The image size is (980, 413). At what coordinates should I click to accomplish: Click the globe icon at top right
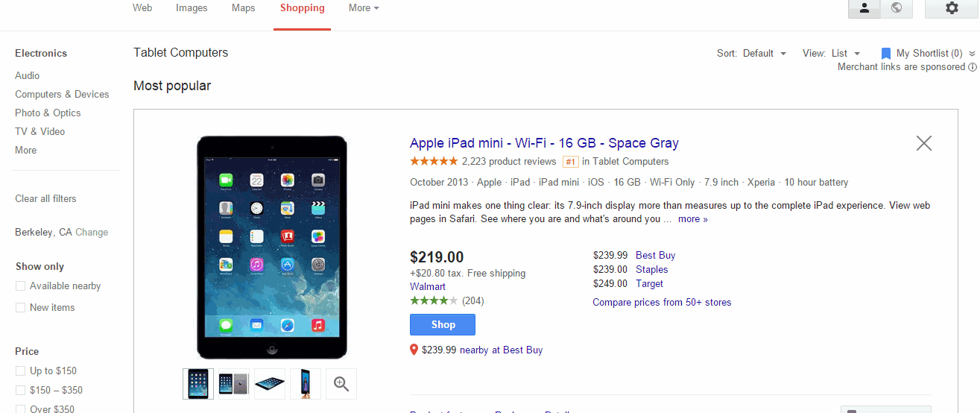coord(897,8)
